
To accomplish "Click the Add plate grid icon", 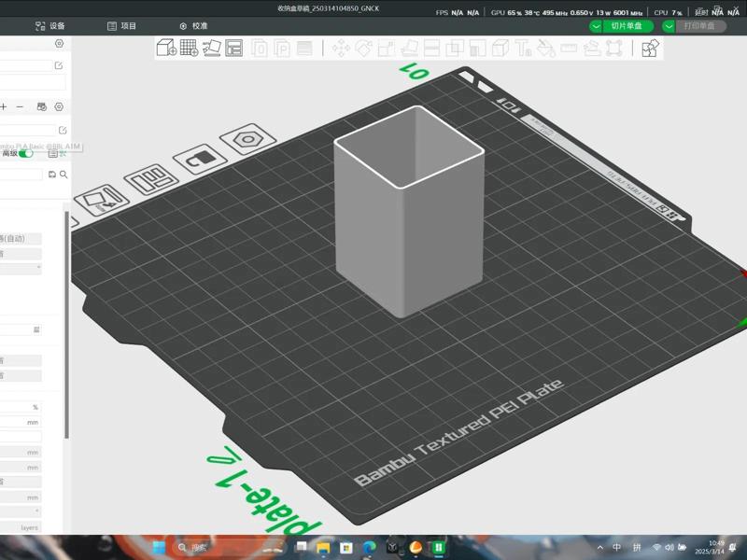I will pos(189,48).
